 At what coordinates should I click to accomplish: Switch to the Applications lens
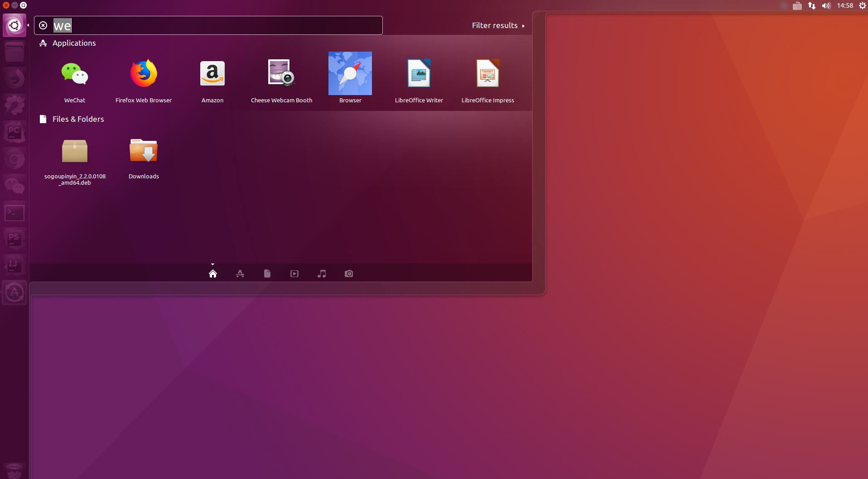point(240,273)
